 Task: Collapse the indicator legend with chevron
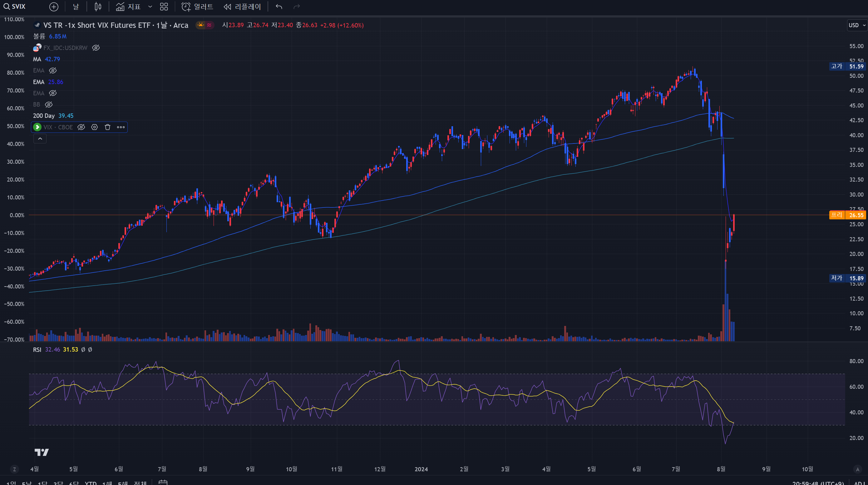coord(40,139)
